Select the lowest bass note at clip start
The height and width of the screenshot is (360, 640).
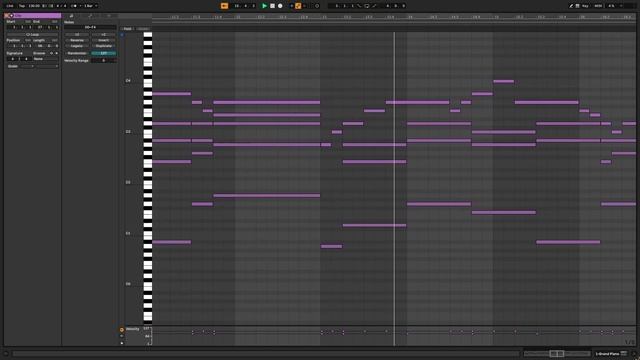[x=171, y=242]
